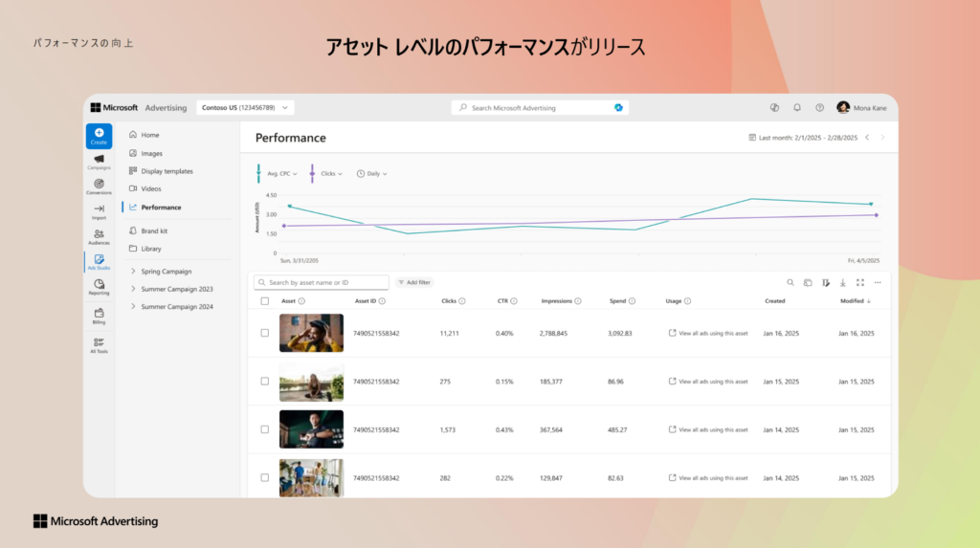Open the Avg. CPC metric dropdown

tap(282, 174)
